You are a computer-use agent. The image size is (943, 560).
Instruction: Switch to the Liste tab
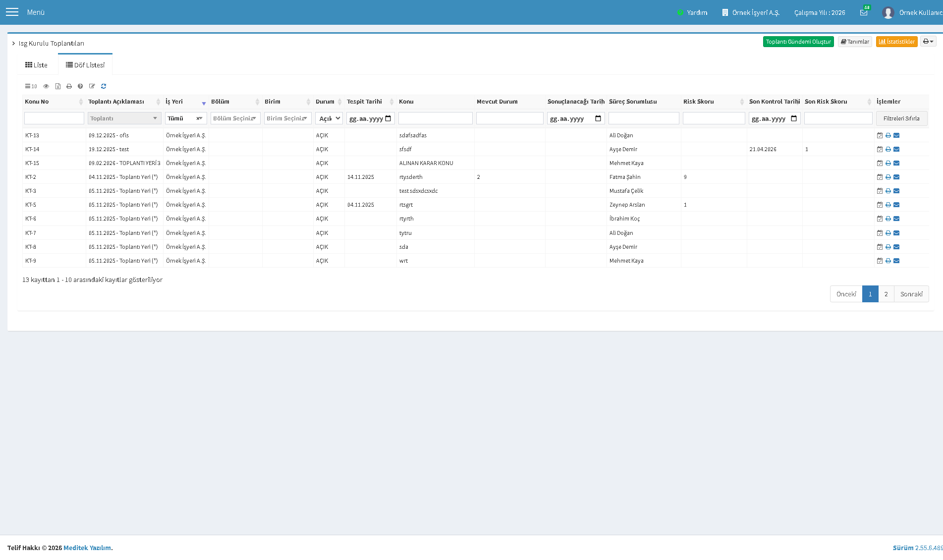[37, 65]
